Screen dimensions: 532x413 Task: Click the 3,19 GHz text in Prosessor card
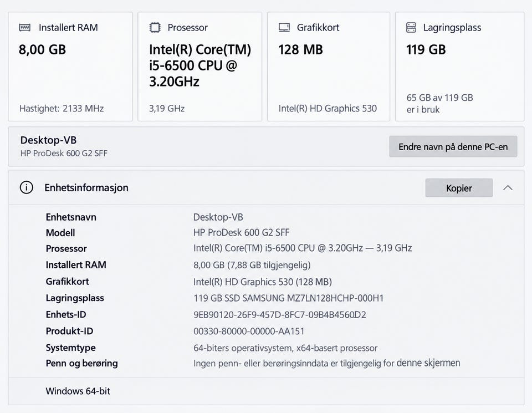pyautogui.click(x=167, y=109)
